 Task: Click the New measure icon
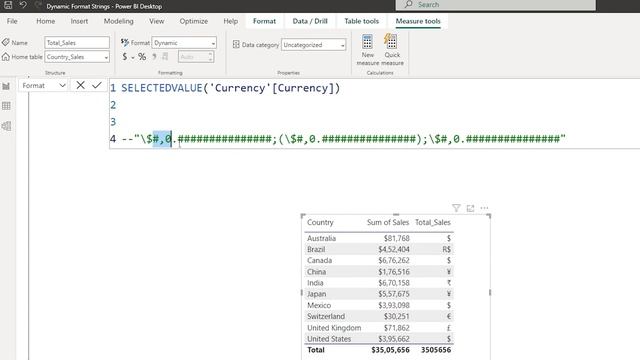[x=367, y=42]
